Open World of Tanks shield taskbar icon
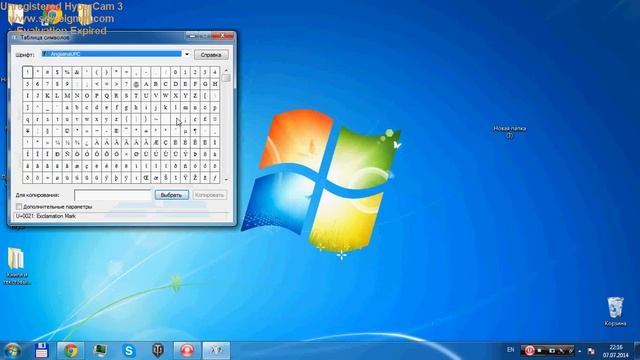The image size is (640, 360). 158,350
